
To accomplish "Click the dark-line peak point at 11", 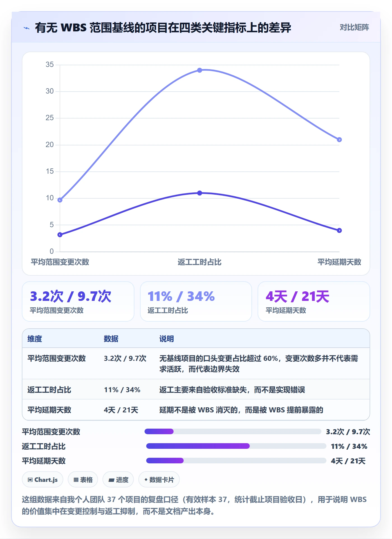I will [x=200, y=193].
